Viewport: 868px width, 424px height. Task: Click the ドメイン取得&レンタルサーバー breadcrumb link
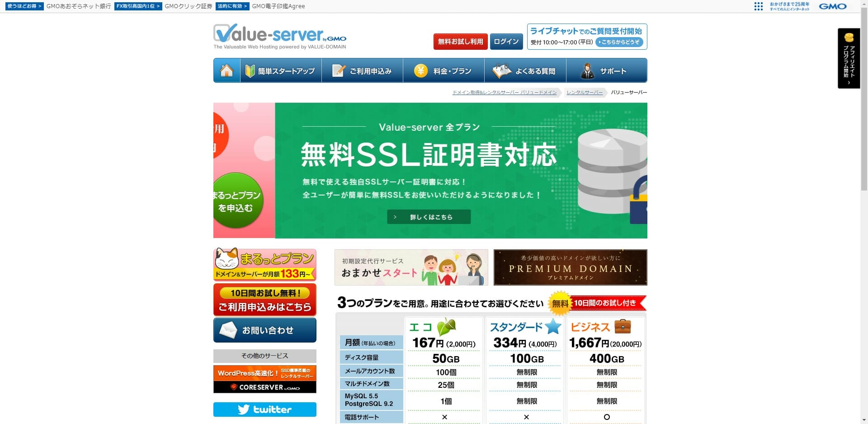[x=505, y=92]
